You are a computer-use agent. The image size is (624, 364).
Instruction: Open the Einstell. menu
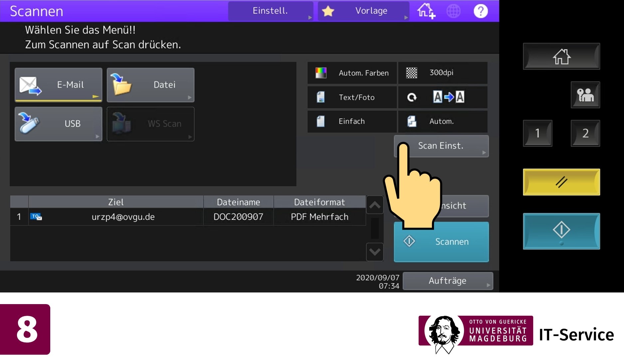point(270,11)
